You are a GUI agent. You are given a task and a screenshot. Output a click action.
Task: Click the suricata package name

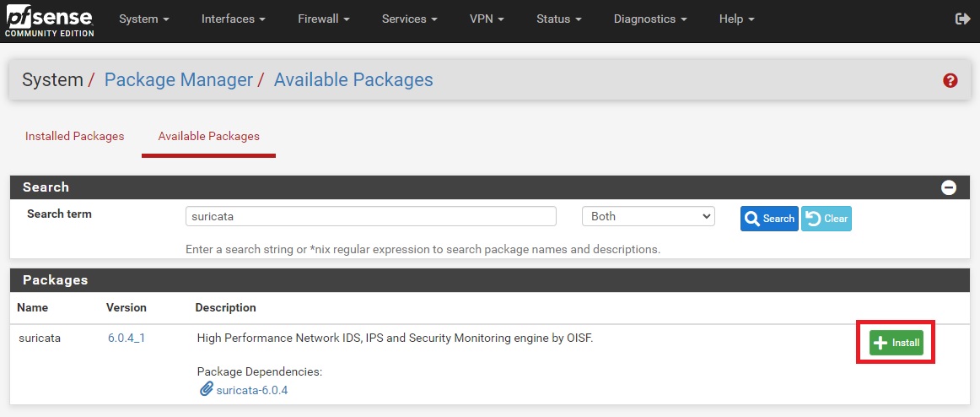(x=40, y=338)
